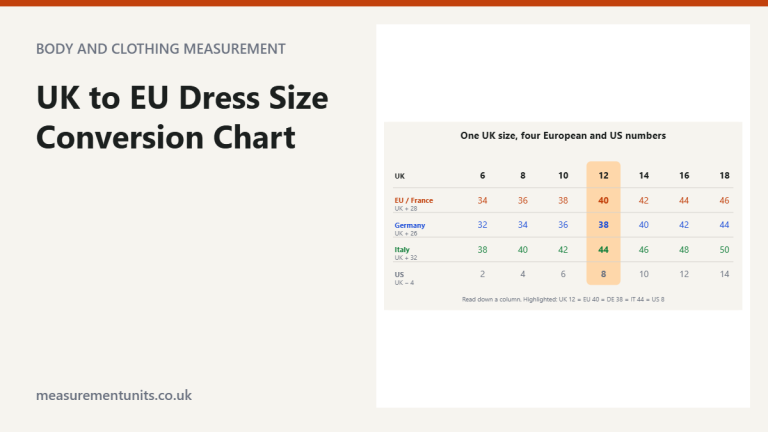Select highlighted UK size 12 header cell
This screenshot has width=768, height=432.
click(x=603, y=175)
